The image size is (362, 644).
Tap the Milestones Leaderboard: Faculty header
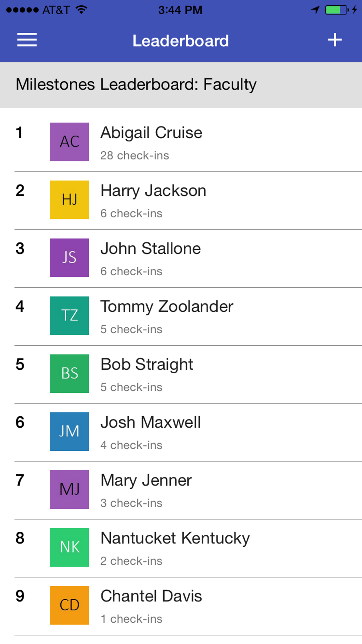136,85
